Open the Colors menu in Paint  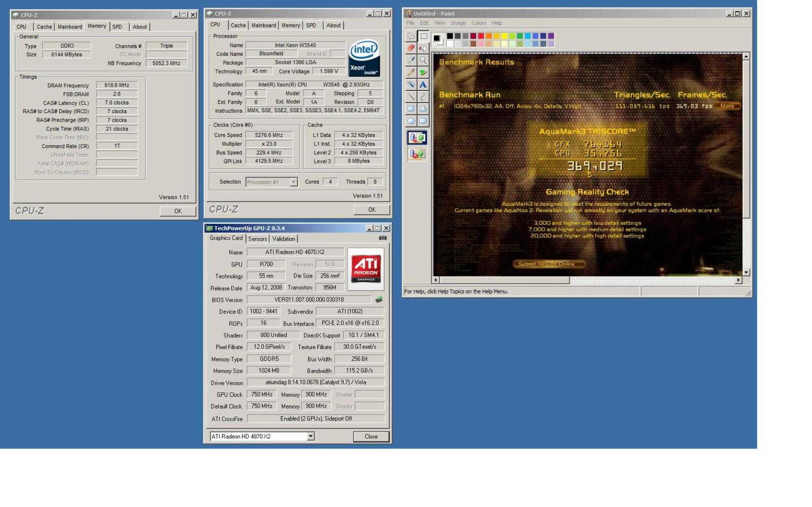tap(479, 23)
